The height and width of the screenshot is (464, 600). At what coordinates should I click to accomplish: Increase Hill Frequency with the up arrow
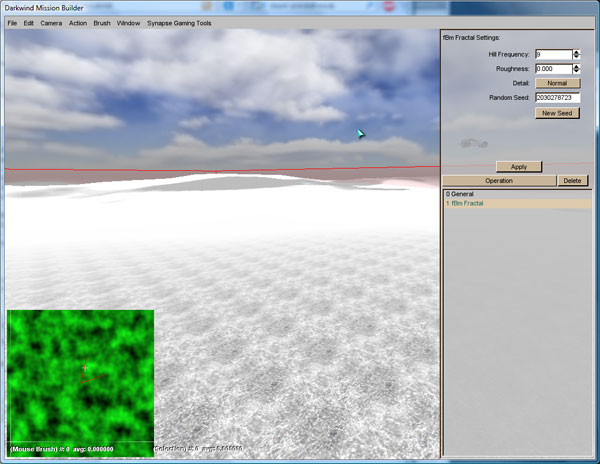click(576, 52)
